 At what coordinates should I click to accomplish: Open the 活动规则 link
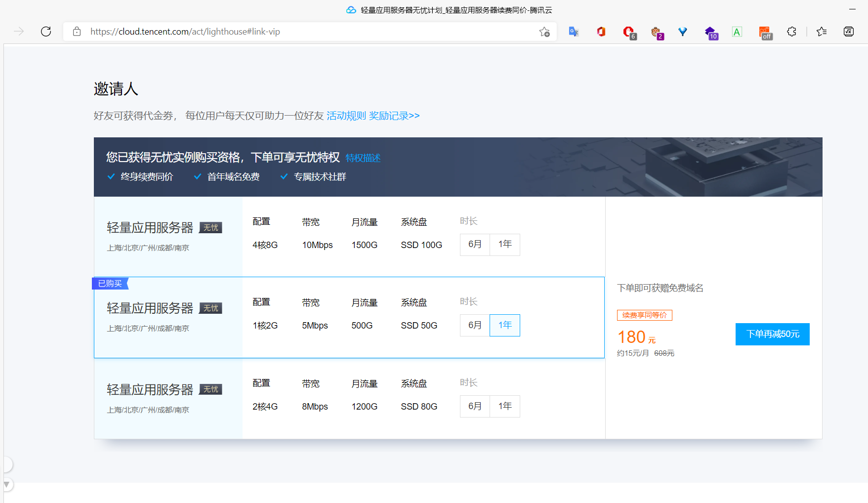(x=346, y=116)
